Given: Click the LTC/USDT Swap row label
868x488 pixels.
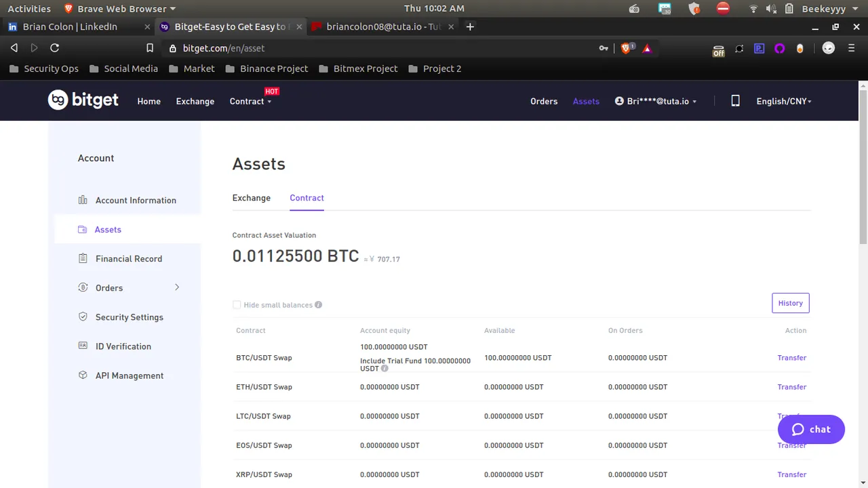Looking at the screenshot, I should pyautogui.click(x=263, y=416).
